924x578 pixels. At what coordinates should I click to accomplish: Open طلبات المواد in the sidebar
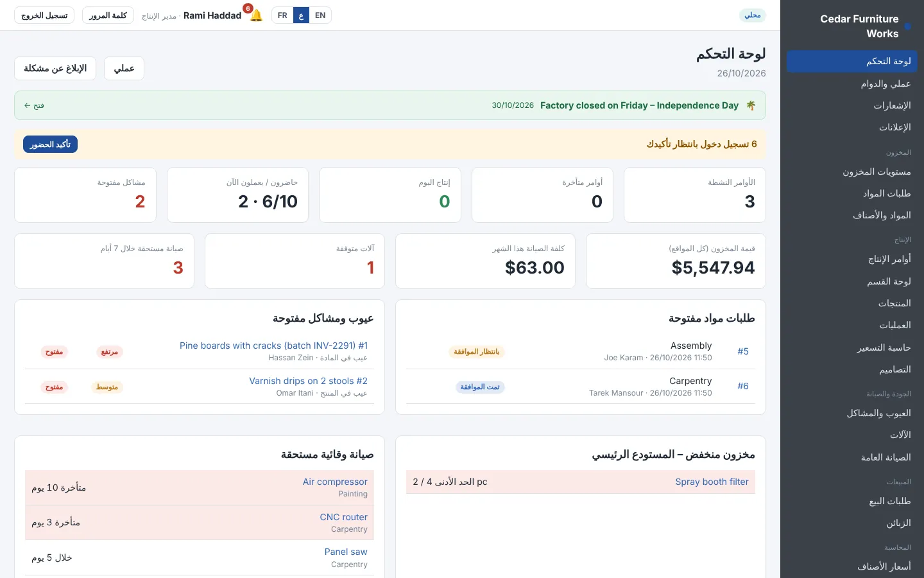pyautogui.click(x=851, y=193)
